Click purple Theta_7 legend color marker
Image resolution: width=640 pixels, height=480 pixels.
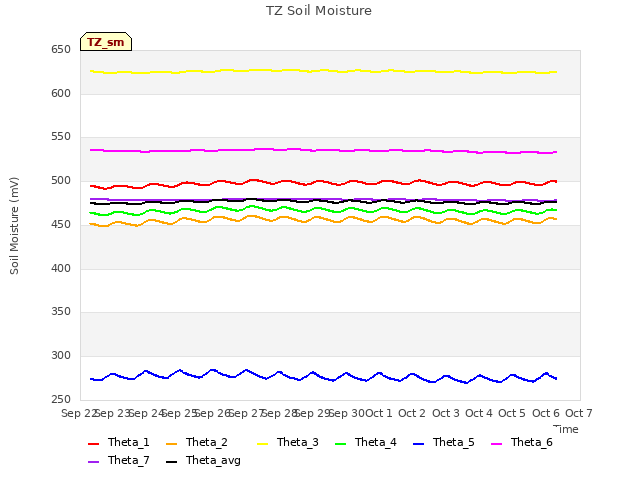93,462
